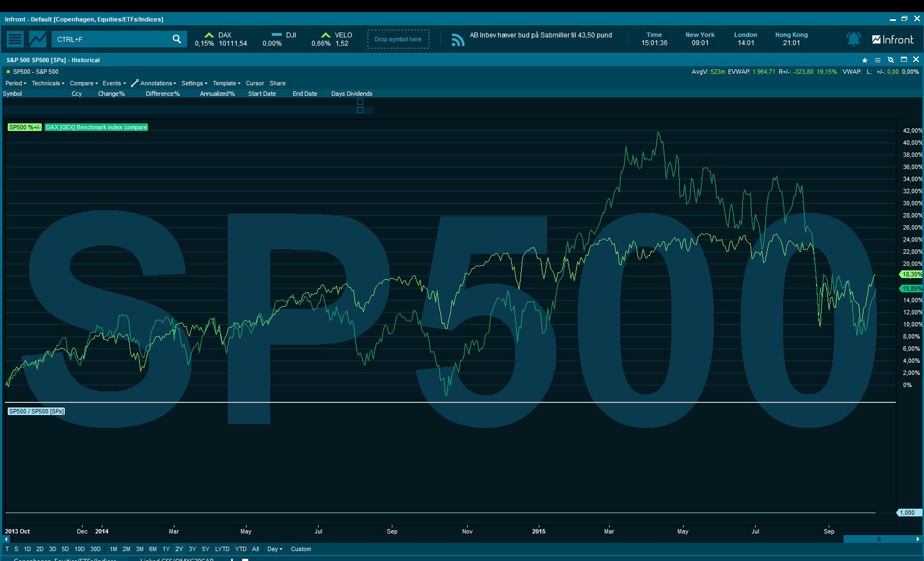
Task: Click the Drop symbol here box
Action: [398, 39]
